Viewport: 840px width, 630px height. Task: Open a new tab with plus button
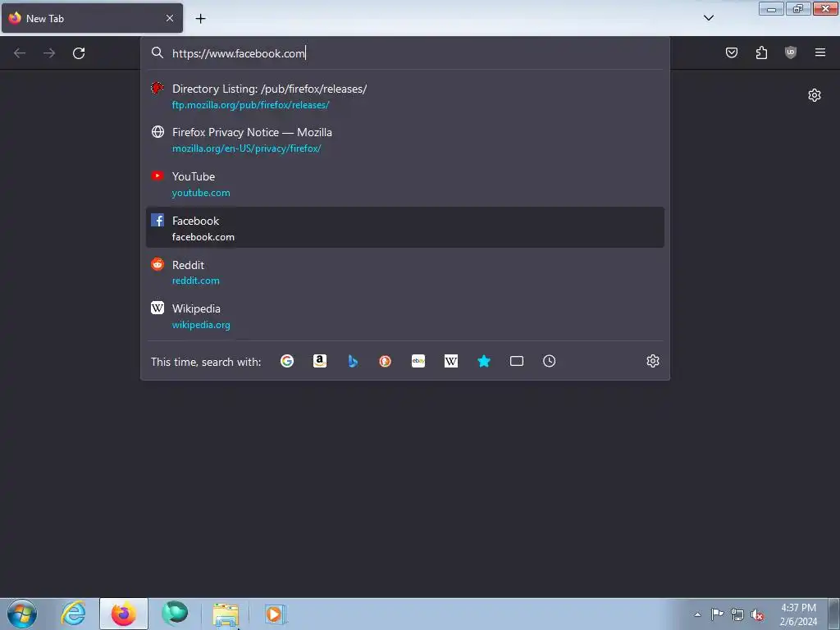tap(200, 19)
